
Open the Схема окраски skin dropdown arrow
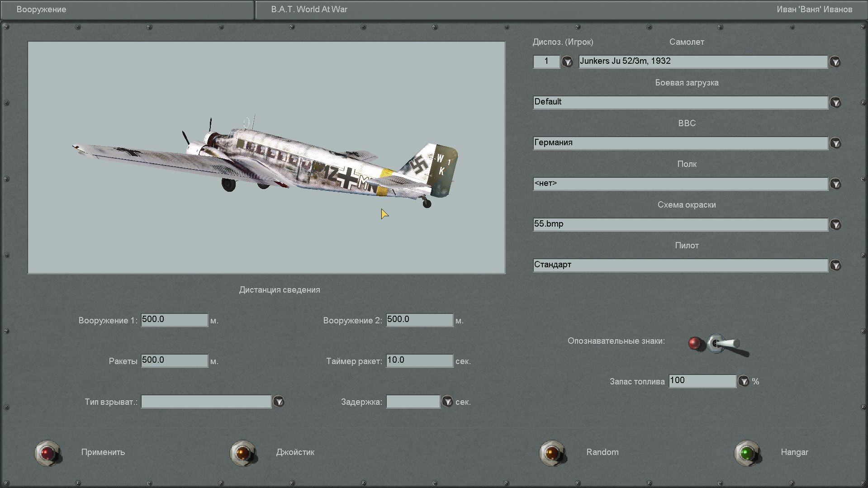click(x=835, y=225)
